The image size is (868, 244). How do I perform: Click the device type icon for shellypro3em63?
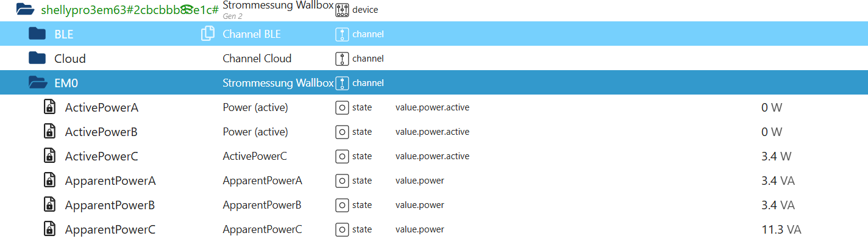coord(342,10)
